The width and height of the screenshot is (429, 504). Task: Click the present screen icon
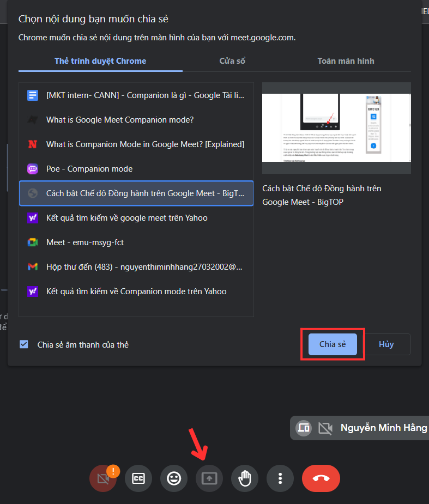(x=209, y=478)
